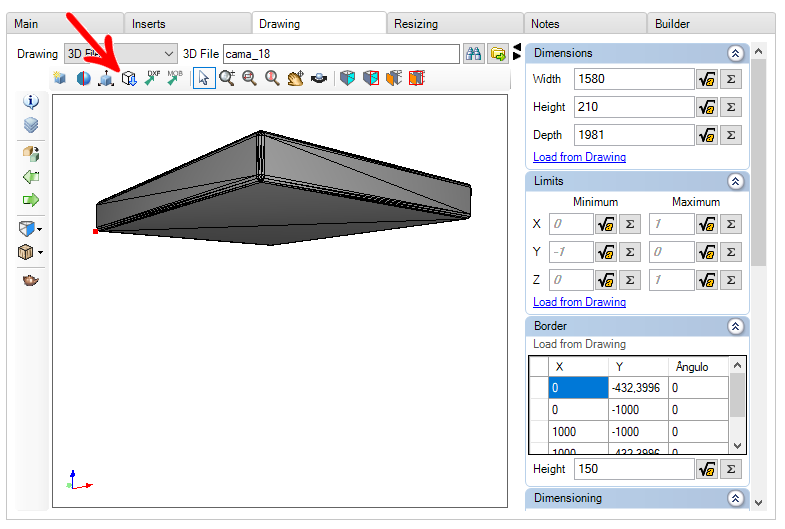This screenshot has height=529, width=785.
Task: Open formula editor for Dimensions Height
Action: point(707,107)
